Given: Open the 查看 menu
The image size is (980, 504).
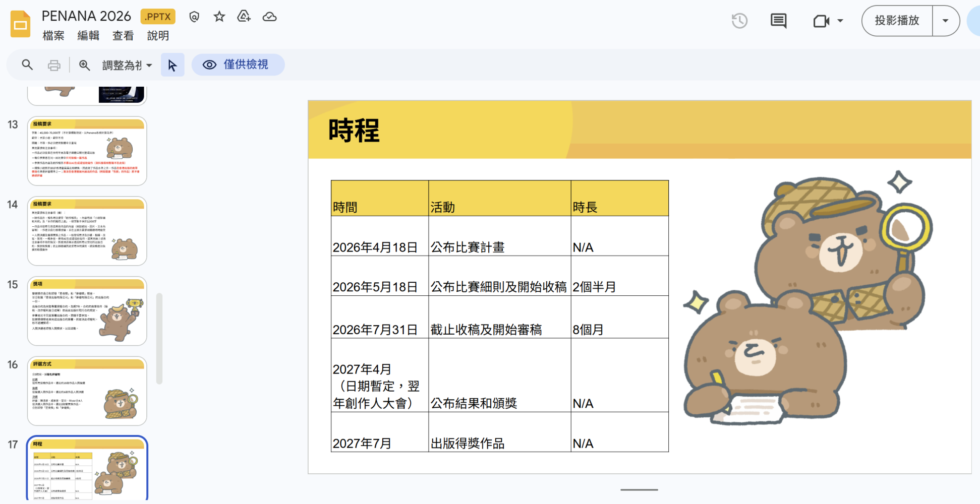Looking at the screenshot, I should tap(123, 36).
